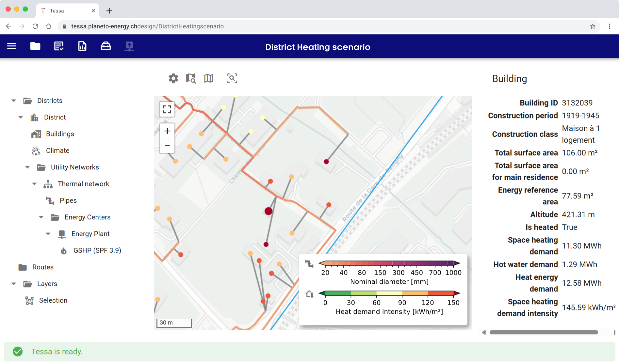Go back in browser history
The width and height of the screenshot is (619, 364).
(9, 26)
